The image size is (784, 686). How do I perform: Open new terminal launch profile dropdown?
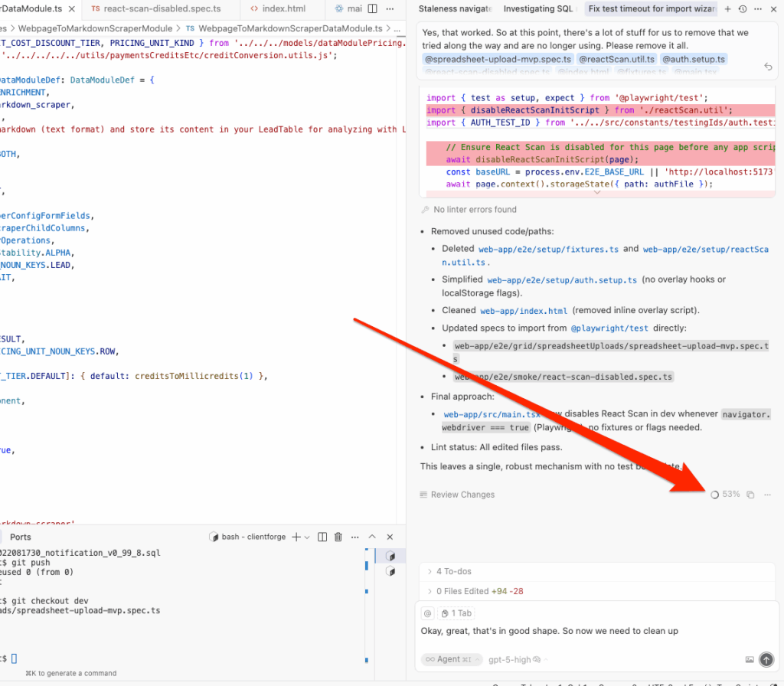click(305, 537)
